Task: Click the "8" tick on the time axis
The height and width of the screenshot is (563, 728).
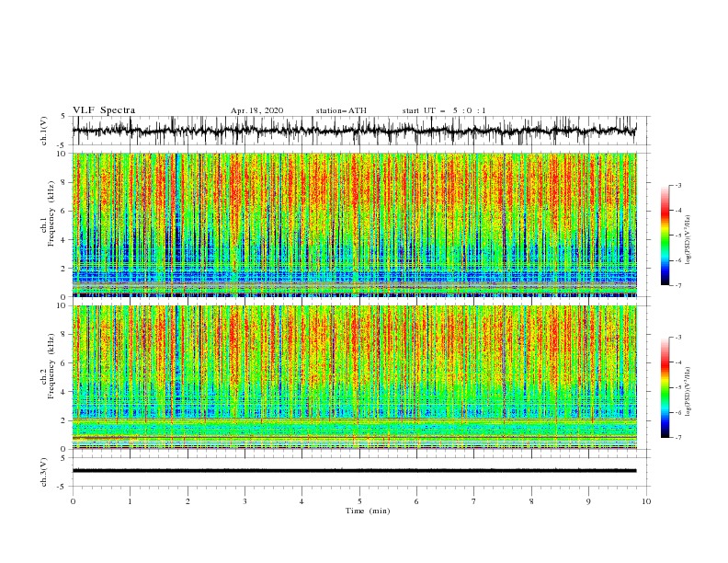Action: (531, 501)
